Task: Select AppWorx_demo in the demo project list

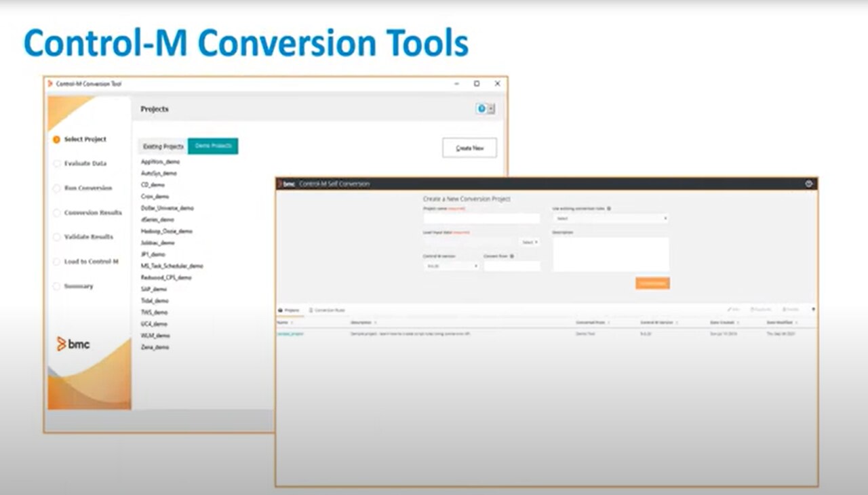Action: [x=160, y=161]
